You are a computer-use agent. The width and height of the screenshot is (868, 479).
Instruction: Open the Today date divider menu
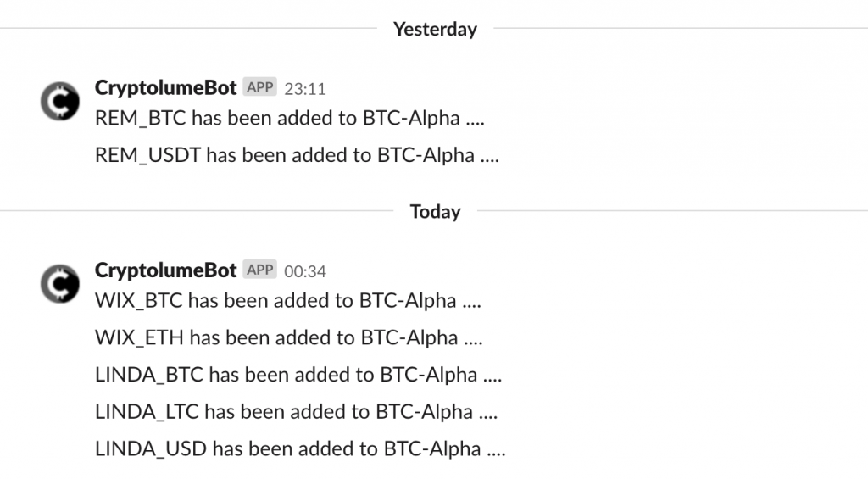click(x=435, y=212)
